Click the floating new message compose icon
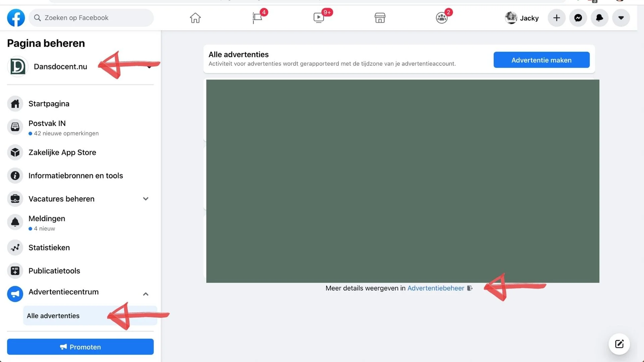Screen dimensions: 644x362 pyautogui.click(x=619, y=344)
